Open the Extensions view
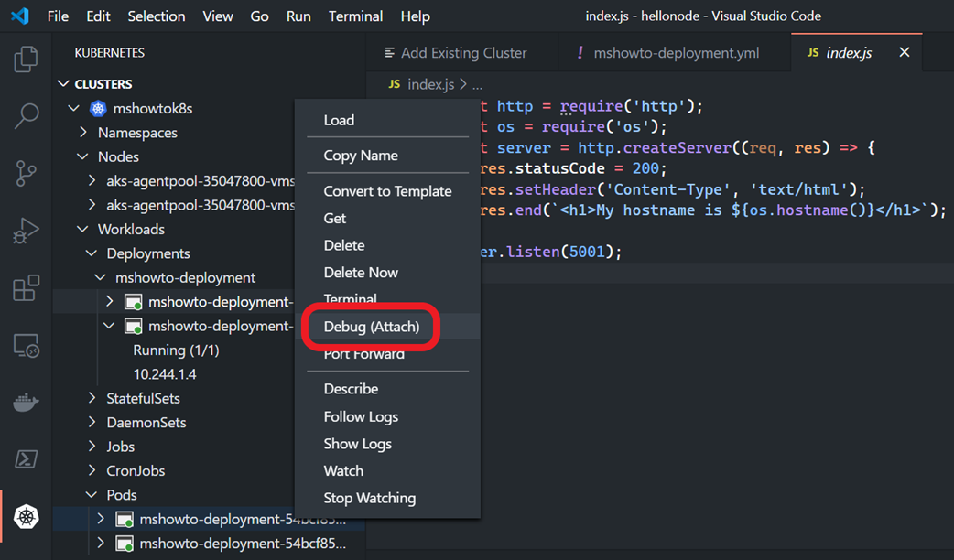Screen dimensions: 954x560 point(27,287)
